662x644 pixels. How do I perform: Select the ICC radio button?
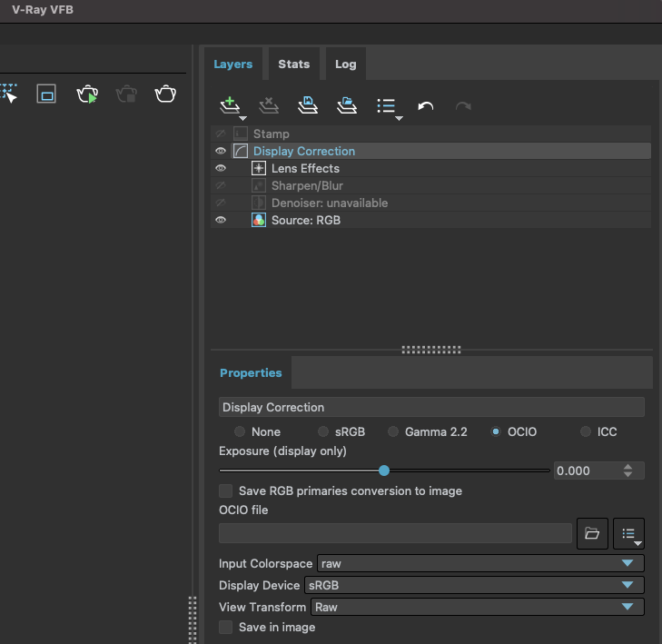point(586,431)
